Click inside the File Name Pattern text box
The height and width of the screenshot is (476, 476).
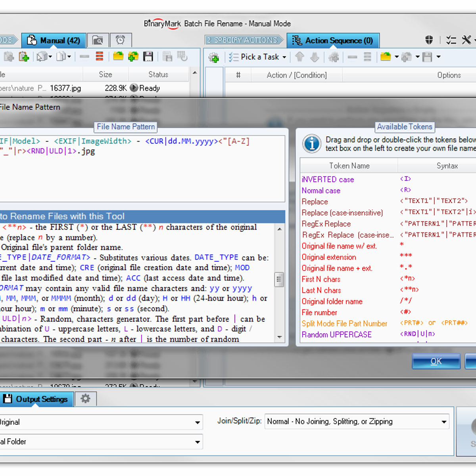pyautogui.click(x=143, y=175)
